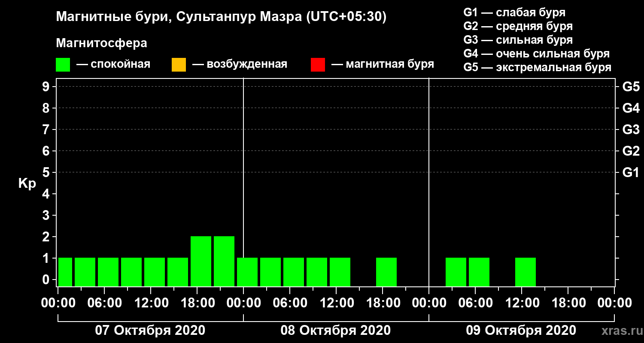Click the Kp axis value 0

coord(47,280)
